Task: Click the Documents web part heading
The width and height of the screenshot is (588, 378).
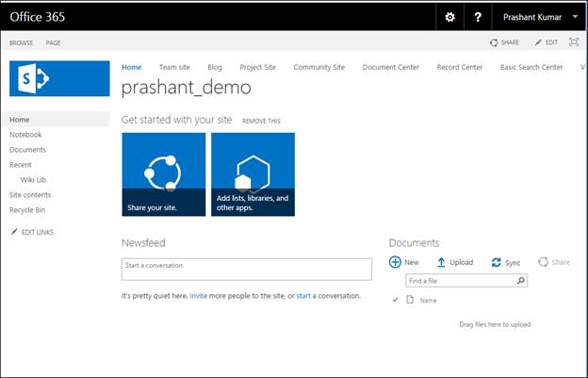Action: [414, 242]
